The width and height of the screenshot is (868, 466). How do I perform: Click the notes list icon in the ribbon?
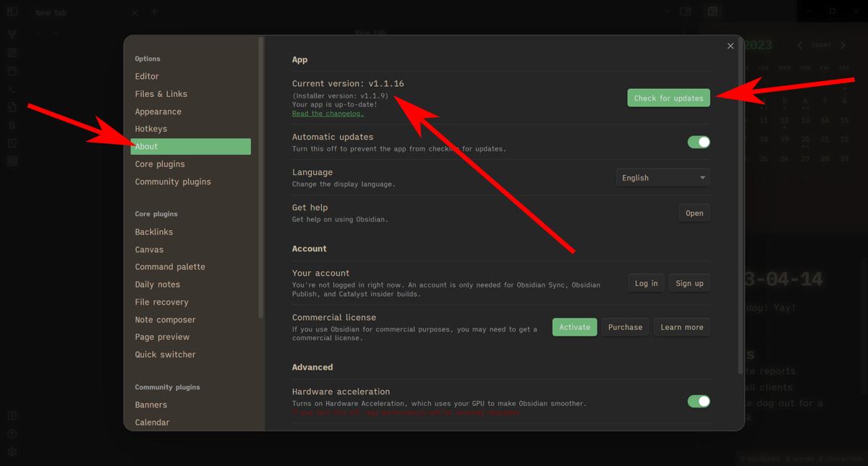click(x=12, y=161)
